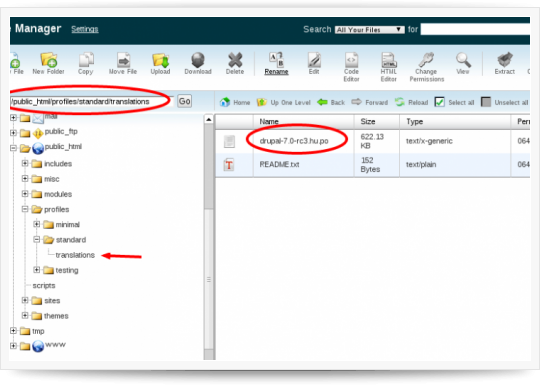This screenshot has height=385, width=540.
Task: Click the folder path input field
Action: (91, 102)
